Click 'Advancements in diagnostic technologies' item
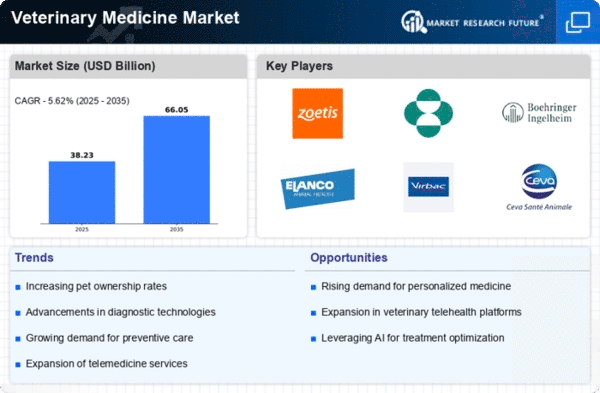The image size is (600, 393). tap(121, 312)
